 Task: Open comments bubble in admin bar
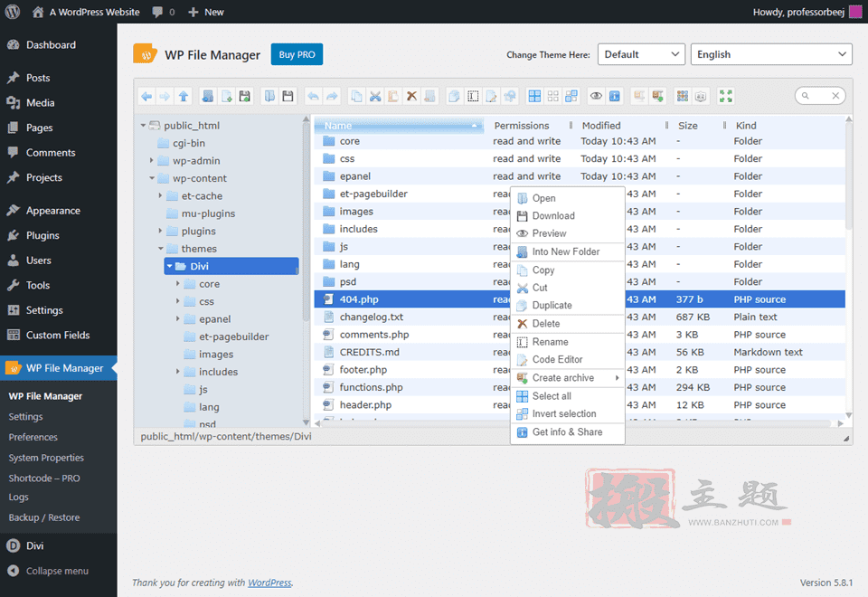[164, 12]
